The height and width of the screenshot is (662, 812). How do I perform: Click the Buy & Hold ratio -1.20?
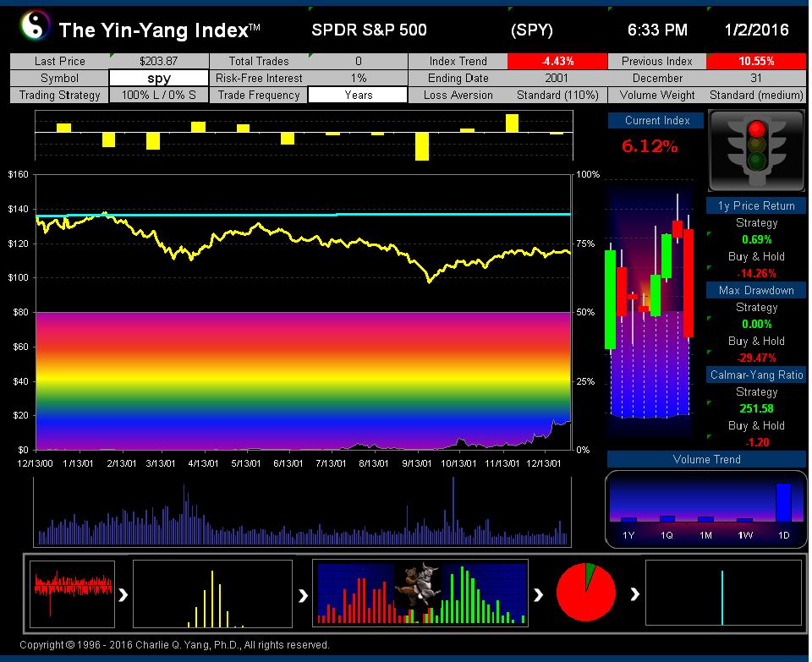756,442
